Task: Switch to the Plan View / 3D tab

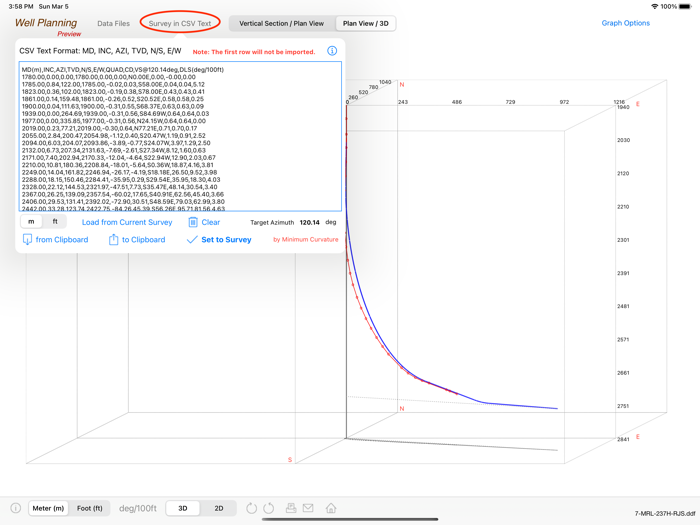Action: tap(365, 23)
